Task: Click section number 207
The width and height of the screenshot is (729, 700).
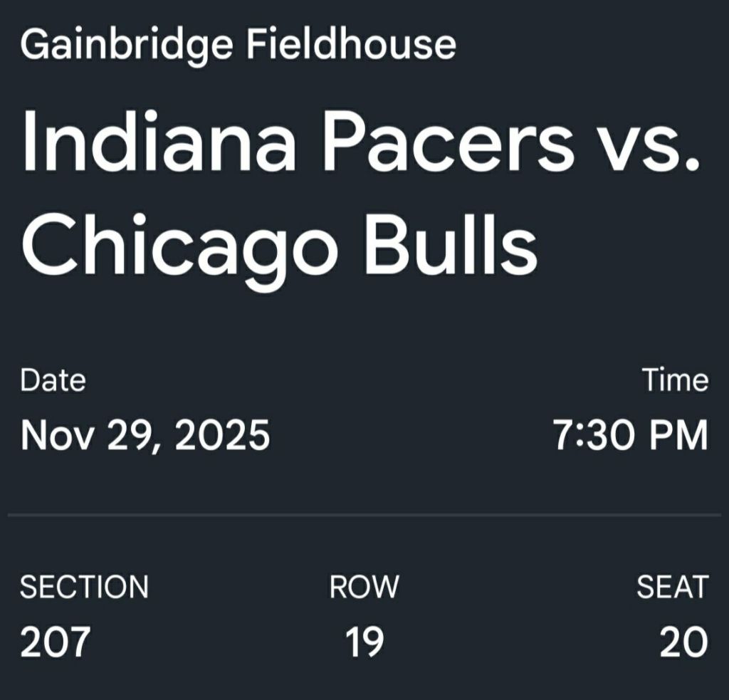Action: pyautogui.click(x=56, y=642)
